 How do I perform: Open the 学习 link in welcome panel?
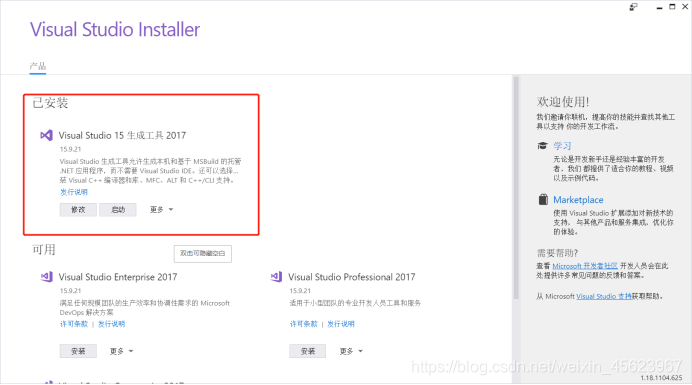562,146
